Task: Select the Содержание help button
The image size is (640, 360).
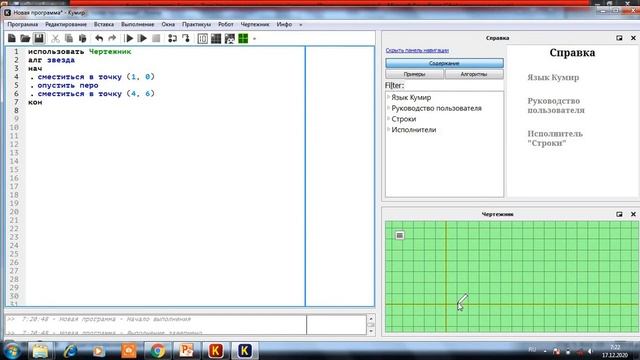Action: coord(444,63)
